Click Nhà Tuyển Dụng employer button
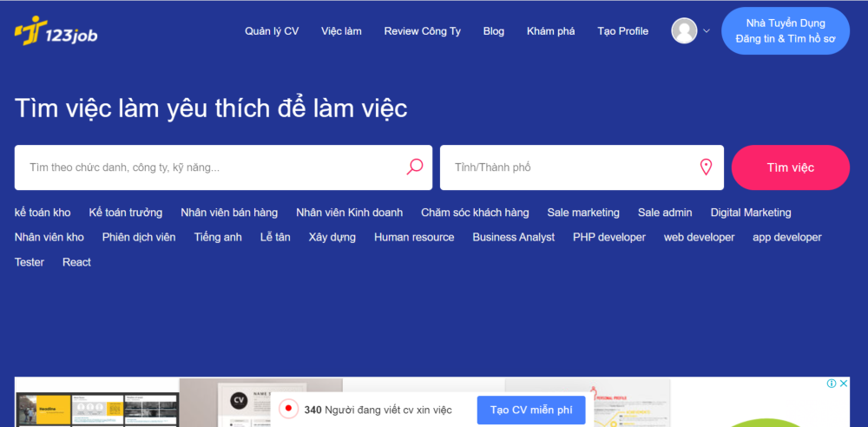This screenshot has width=868, height=427. click(x=786, y=31)
